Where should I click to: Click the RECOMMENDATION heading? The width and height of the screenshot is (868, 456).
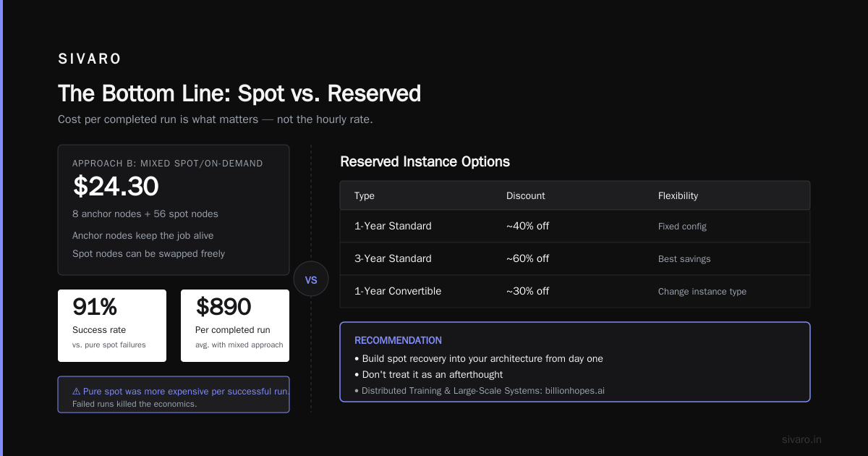(x=398, y=340)
